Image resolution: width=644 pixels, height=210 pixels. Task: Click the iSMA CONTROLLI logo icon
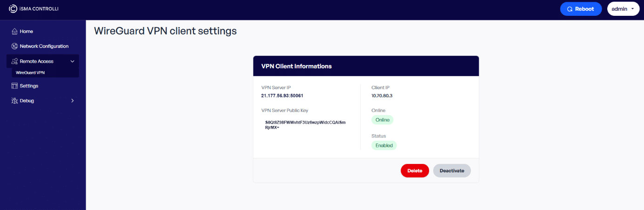pyautogui.click(x=13, y=9)
